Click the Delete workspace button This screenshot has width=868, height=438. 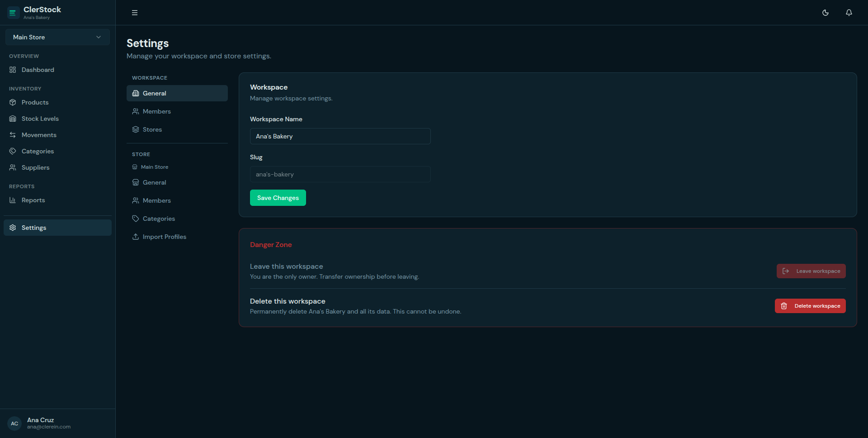[x=810, y=306]
